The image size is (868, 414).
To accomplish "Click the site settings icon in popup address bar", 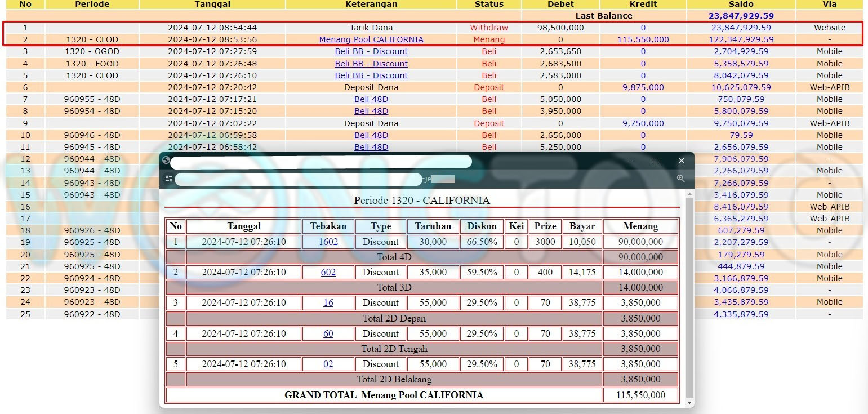I will (x=169, y=179).
